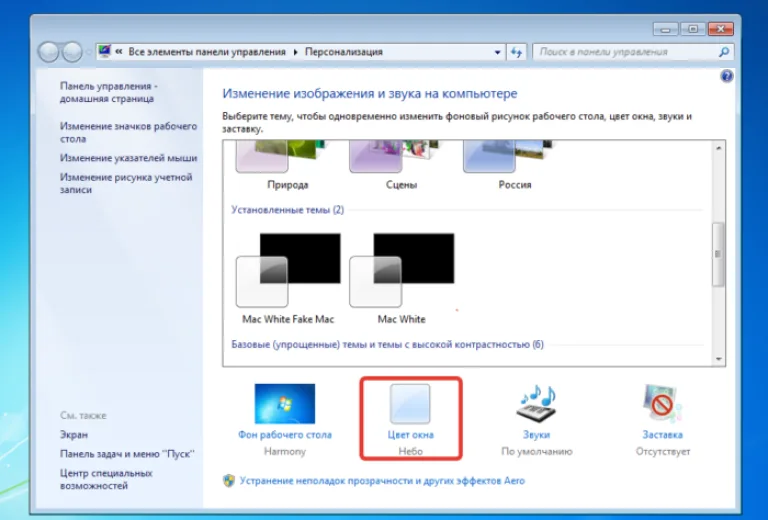Close the Personalization window

point(720,29)
